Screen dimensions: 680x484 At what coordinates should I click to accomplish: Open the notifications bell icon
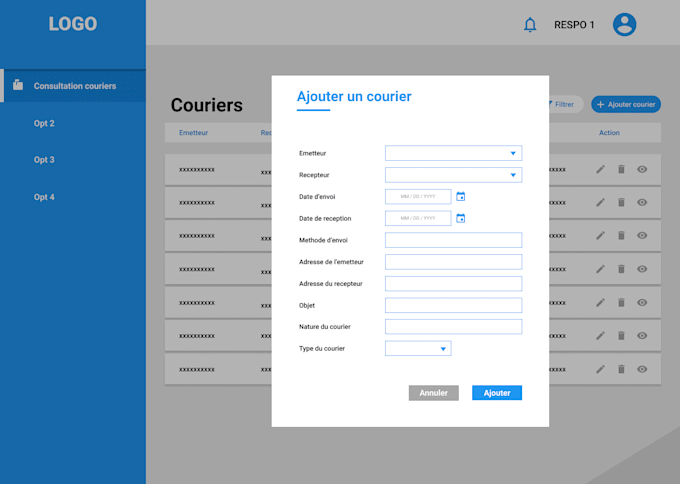click(530, 25)
